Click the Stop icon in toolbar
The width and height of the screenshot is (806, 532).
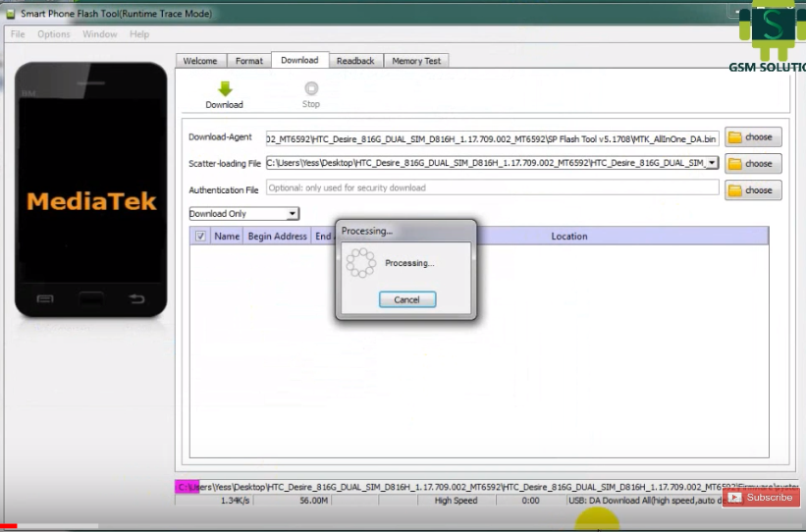(x=311, y=88)
